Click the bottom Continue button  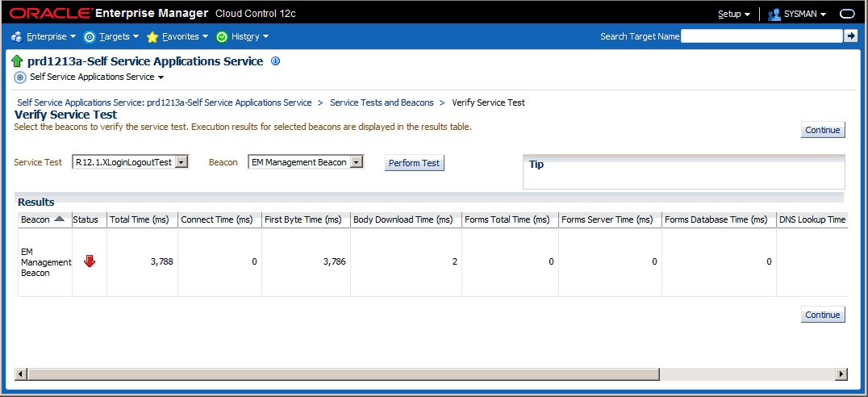[823, 315]
